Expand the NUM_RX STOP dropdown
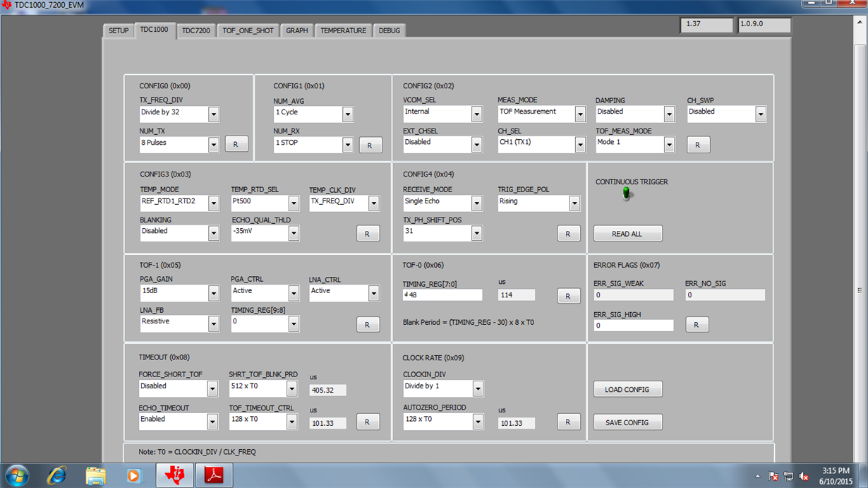 pyautogui.click(x=348, y=144)
